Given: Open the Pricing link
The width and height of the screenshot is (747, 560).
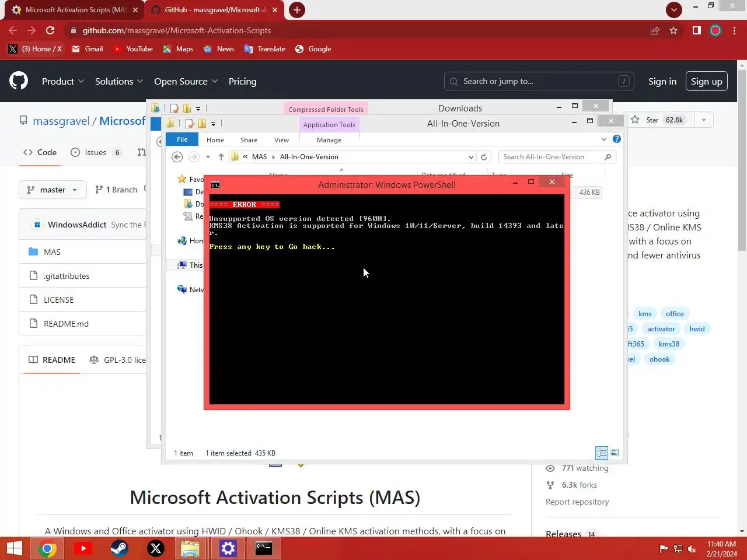Looking at the screenshot, I should (x=242, y=81).
